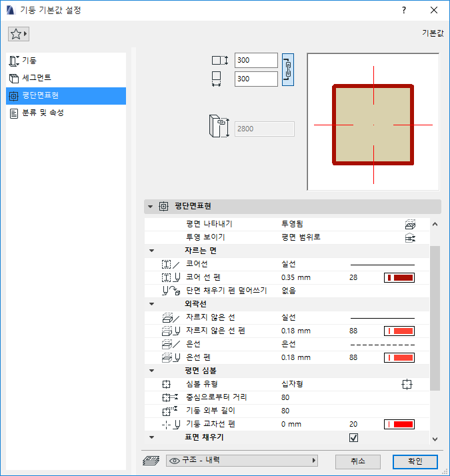450x476 pixels.
Task: Edit the first 300 dimension field
Action: coord(256,61)
